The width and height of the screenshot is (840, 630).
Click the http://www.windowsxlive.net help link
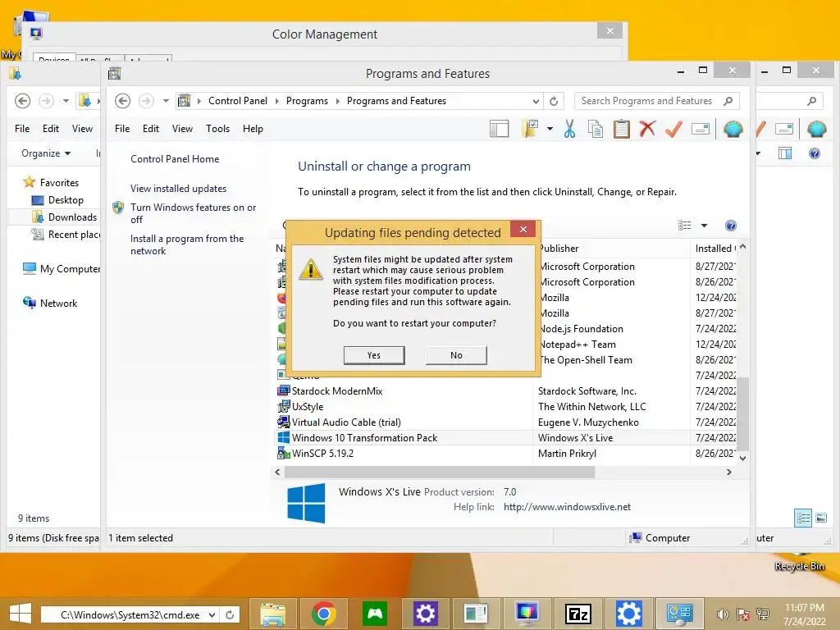(567, 507)
